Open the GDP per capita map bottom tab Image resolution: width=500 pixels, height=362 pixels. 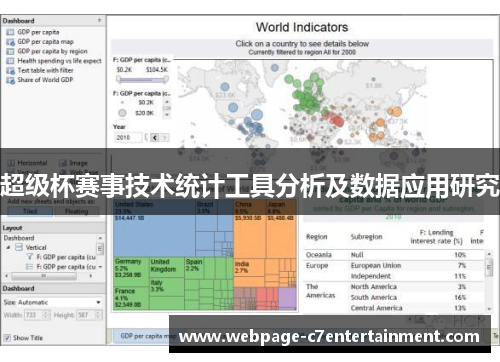pyautogui.click(x=144, y=336)
